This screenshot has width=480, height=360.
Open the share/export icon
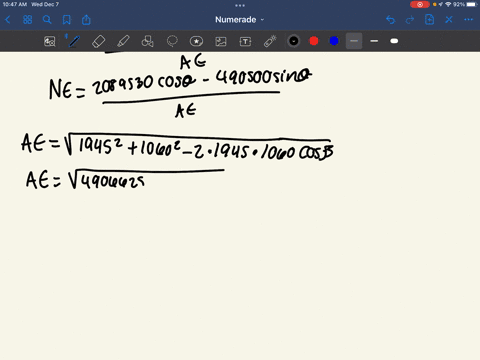[x=86, y=20]
